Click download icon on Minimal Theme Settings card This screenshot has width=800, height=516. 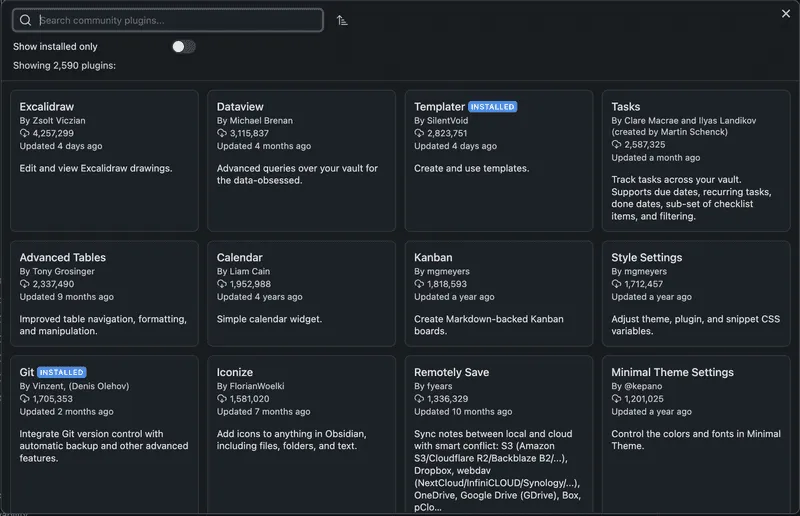[616, 399]
